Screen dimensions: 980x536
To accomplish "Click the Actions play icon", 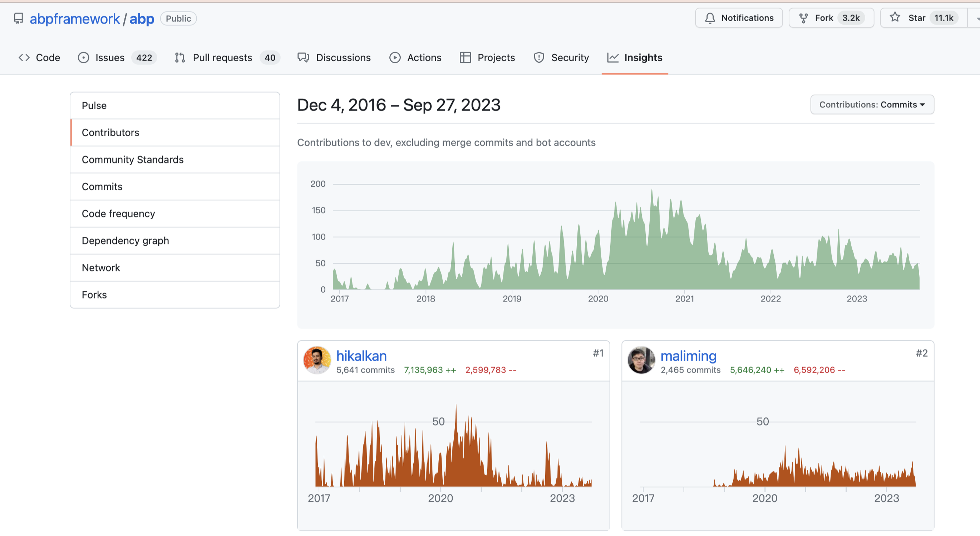I will pos(395,58).
